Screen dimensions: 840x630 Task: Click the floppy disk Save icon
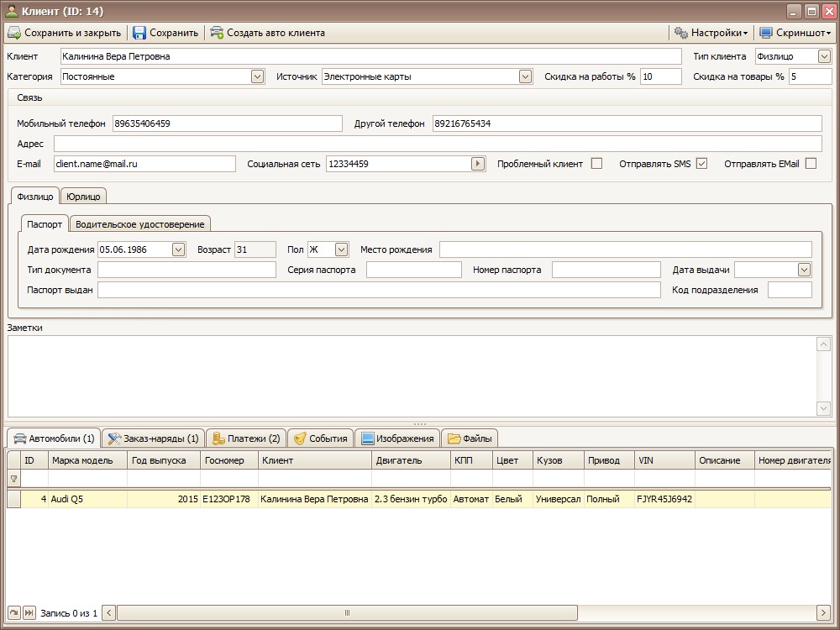click(x=139, y=33)
